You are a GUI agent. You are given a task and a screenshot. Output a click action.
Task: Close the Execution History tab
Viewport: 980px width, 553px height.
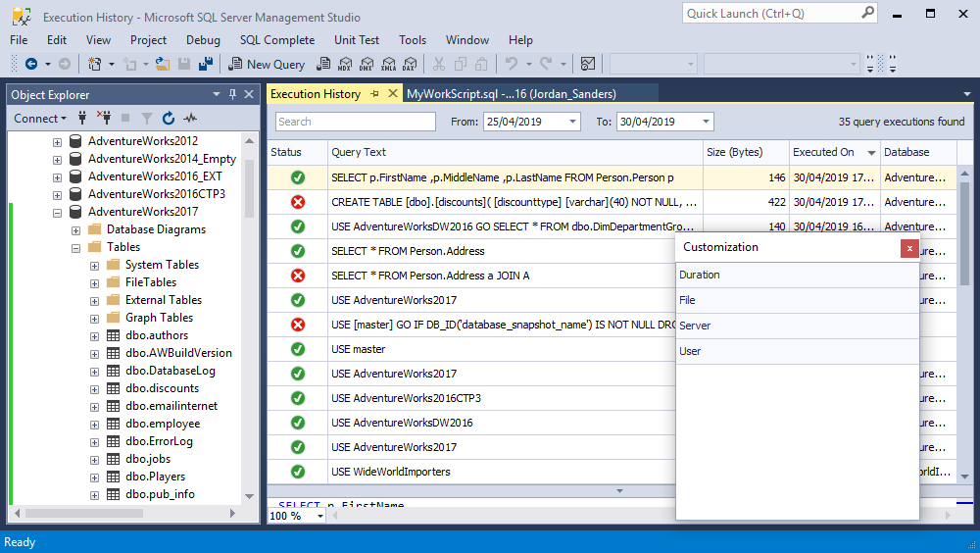[393, 94]
